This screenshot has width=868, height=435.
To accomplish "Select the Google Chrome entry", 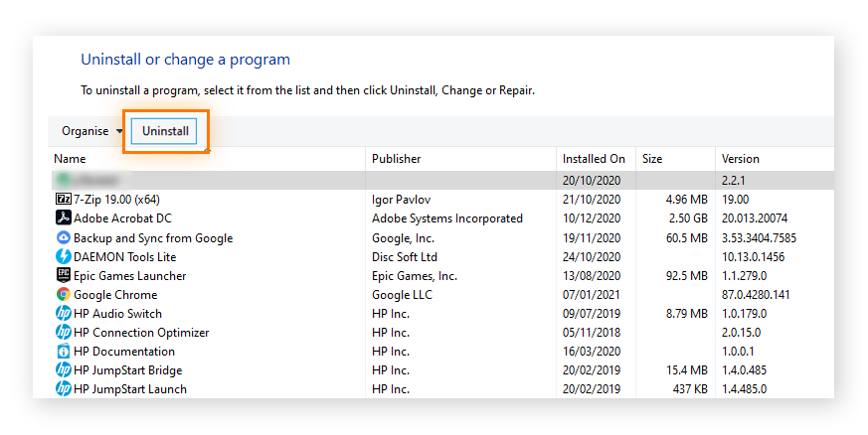I will (x=115, y=295).
